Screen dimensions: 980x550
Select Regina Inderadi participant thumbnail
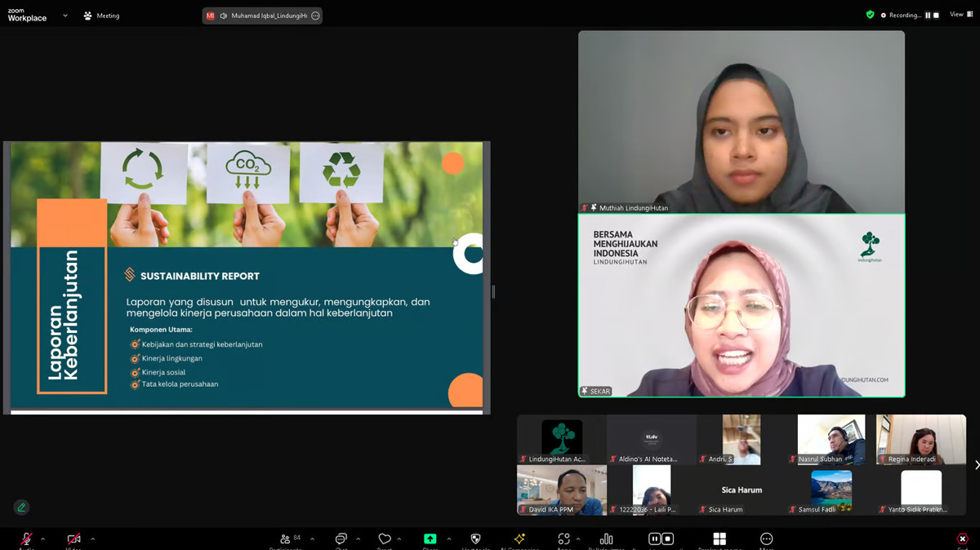coord(921,440)
